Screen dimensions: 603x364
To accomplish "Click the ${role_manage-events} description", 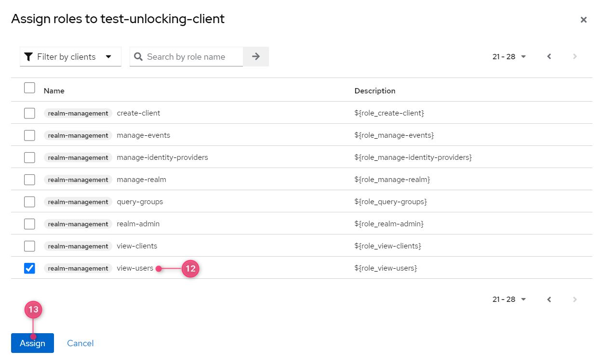I will 394,135.
